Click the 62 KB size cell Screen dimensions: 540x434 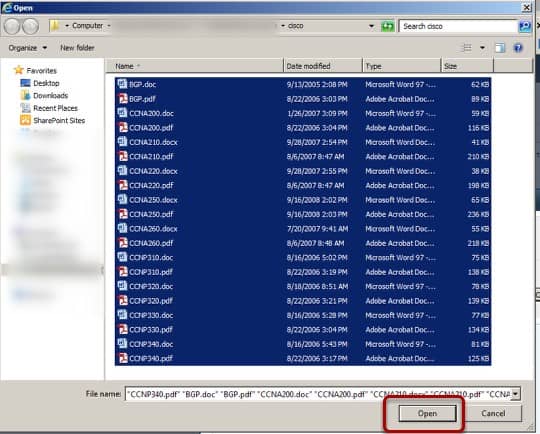[480, 84]
